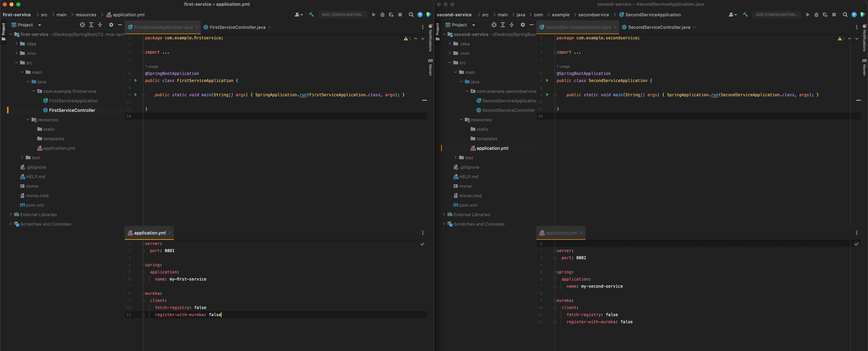
Task: Run main method gutter icon on line 9 in first-service
Action: (x=136, y=94)
